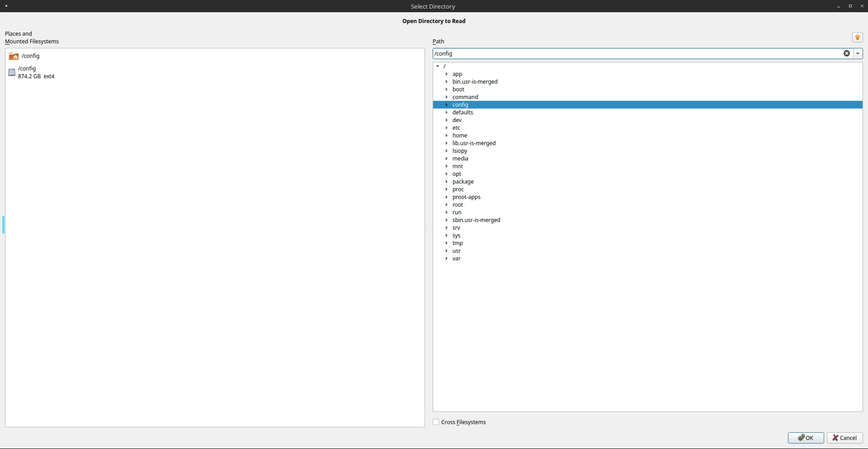
Task: Expand the usr directory arrow
Action: click(447, 251)
